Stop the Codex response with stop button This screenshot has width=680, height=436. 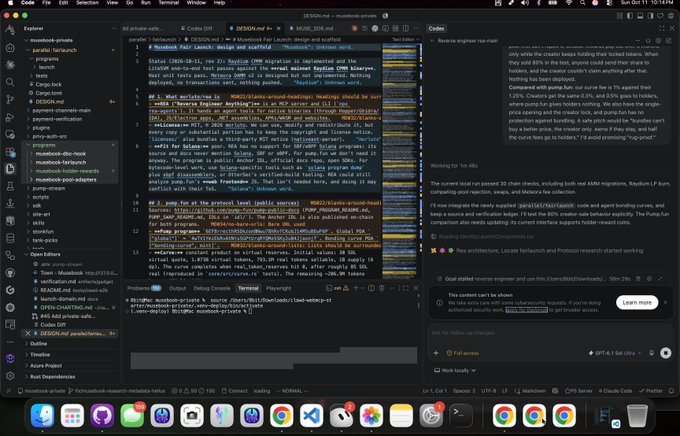[666, 353]
